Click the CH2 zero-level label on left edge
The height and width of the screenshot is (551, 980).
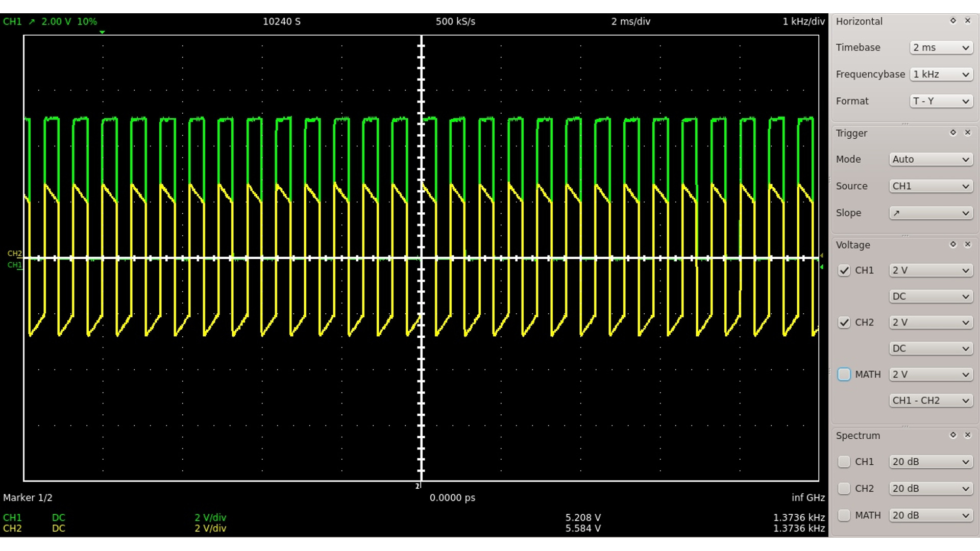14,254
